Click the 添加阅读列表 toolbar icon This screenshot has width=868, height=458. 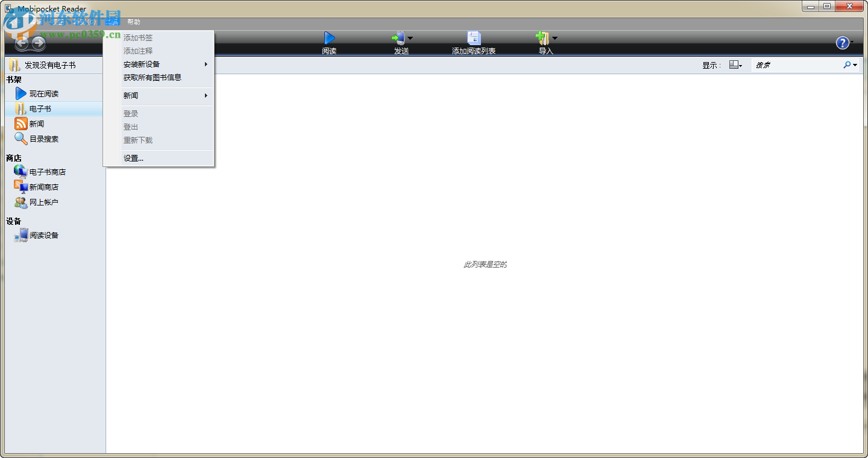474,39
